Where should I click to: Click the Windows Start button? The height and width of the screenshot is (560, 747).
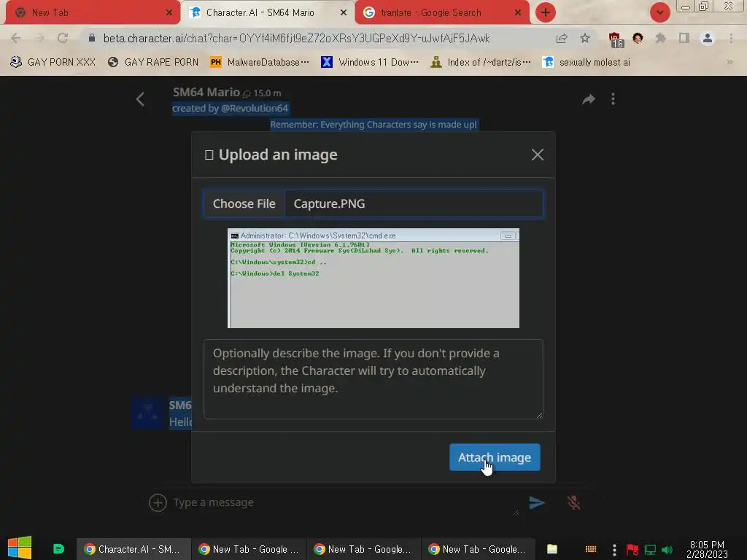point(20,548)
